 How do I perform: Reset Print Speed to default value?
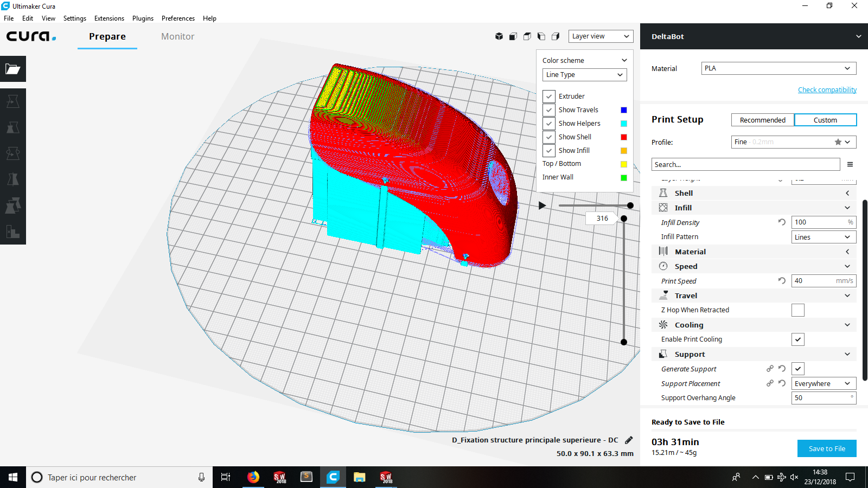coord(782,280)
